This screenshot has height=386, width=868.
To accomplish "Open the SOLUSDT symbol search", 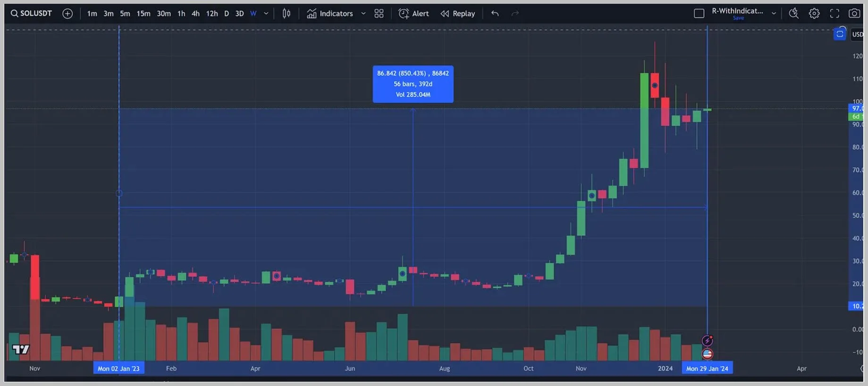I will click(31, 13).
